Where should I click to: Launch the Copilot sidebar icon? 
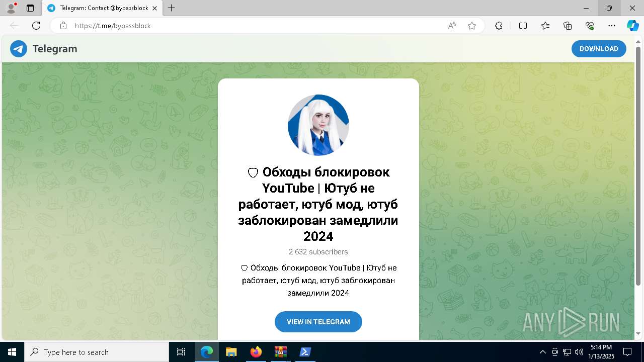(x=632, y=26)
